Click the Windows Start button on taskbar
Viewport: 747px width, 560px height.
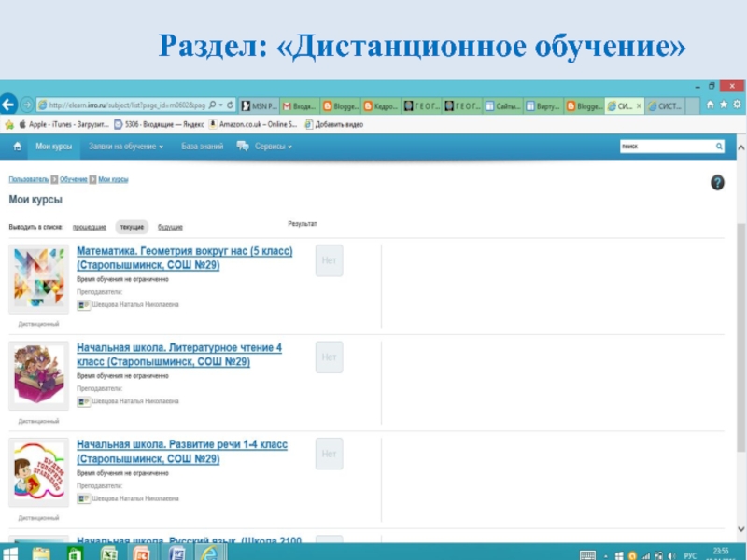point(9,553)
